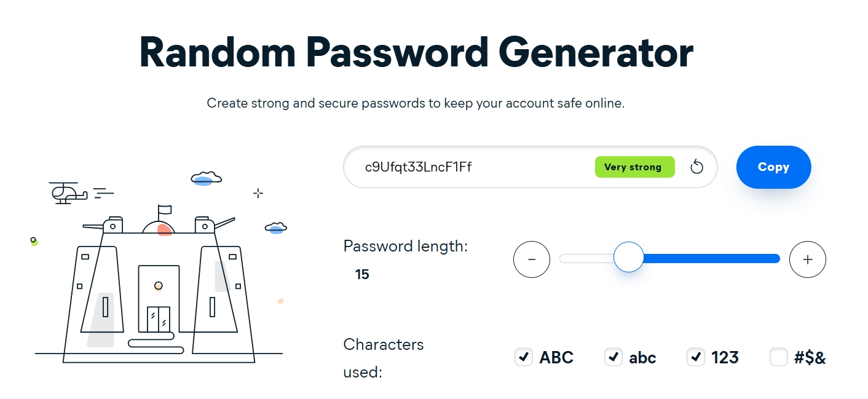This screenshot has height=399, width=868.
Task: Click the Very strong strength badge
Action: point(634,167)
